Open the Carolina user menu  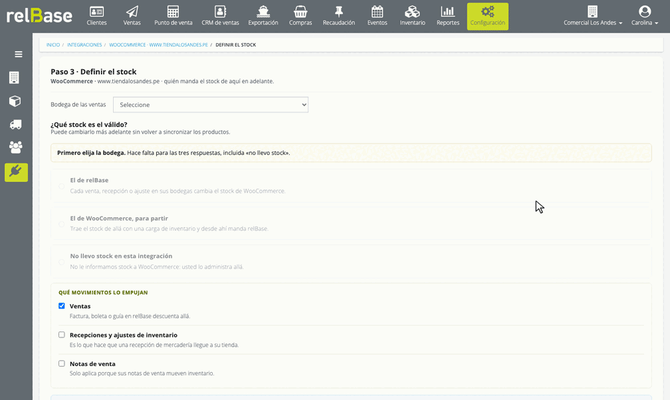coord(645,16)
